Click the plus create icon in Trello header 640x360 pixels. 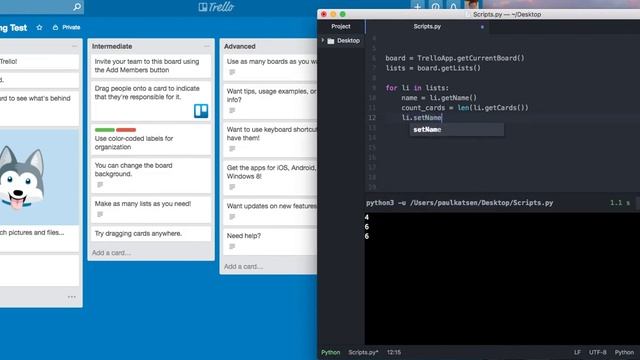(x=417, y=7)
